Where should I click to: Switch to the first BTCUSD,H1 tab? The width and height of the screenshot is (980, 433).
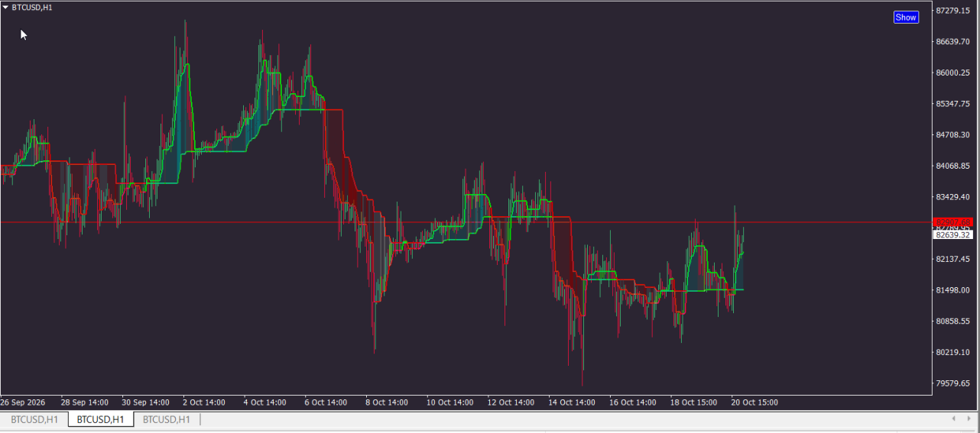tap(34, 419)
